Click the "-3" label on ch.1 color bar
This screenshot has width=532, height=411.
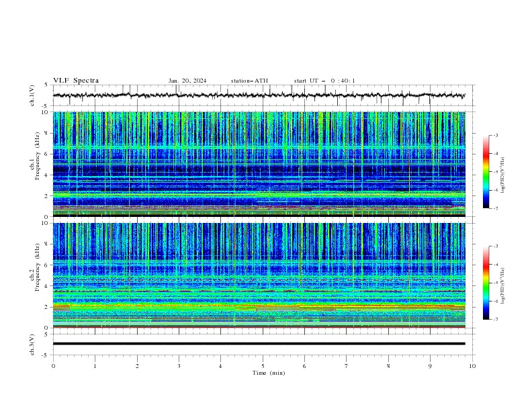pos(495,135)
